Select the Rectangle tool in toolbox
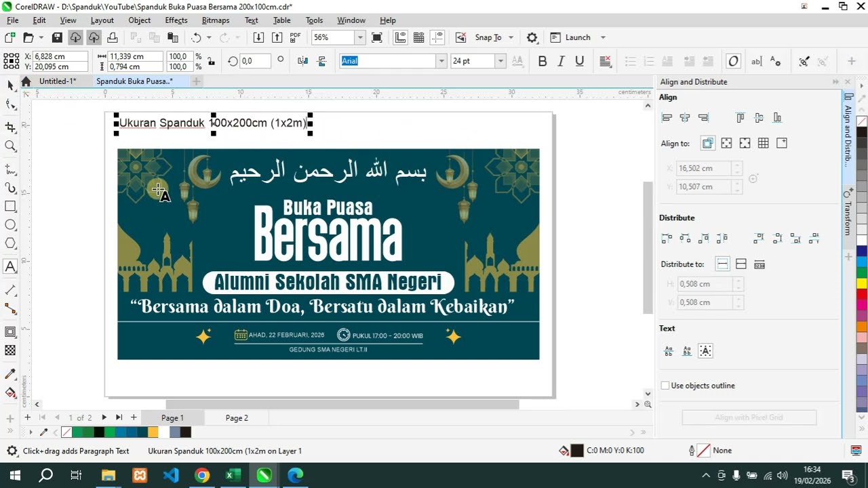The width and height of the screenshot is (868, 488). (10, 206)
